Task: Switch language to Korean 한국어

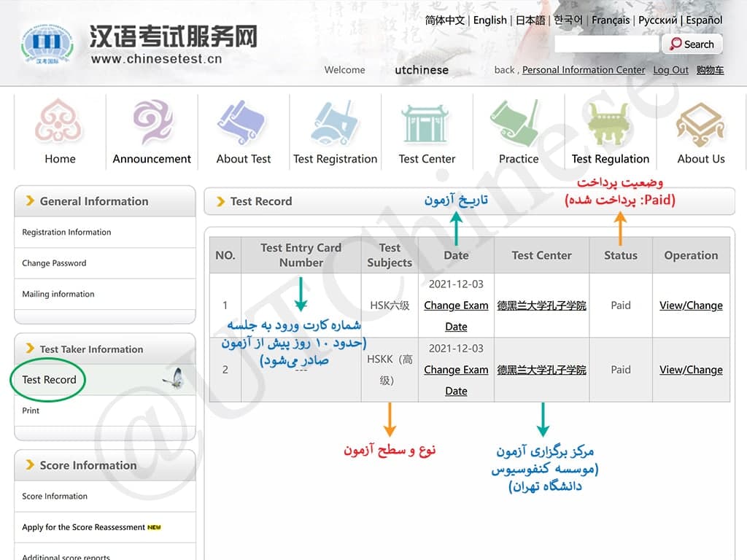Action: click(568, 20)
